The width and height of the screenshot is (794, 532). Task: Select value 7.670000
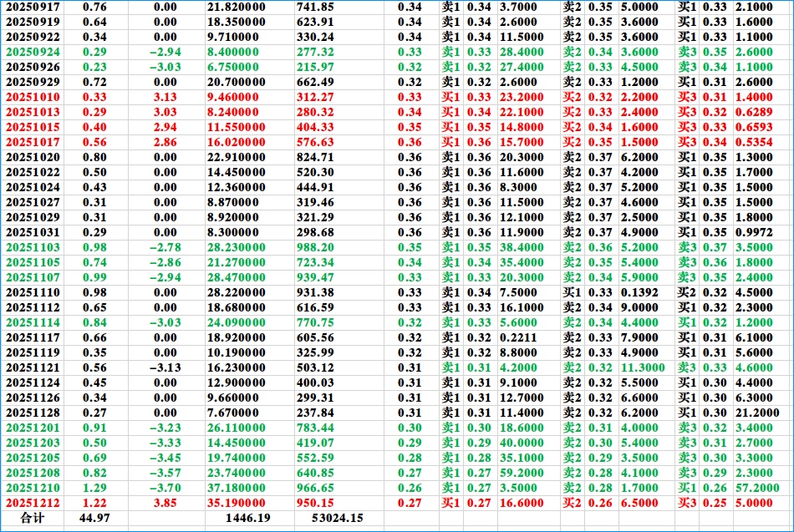[232, 413]
